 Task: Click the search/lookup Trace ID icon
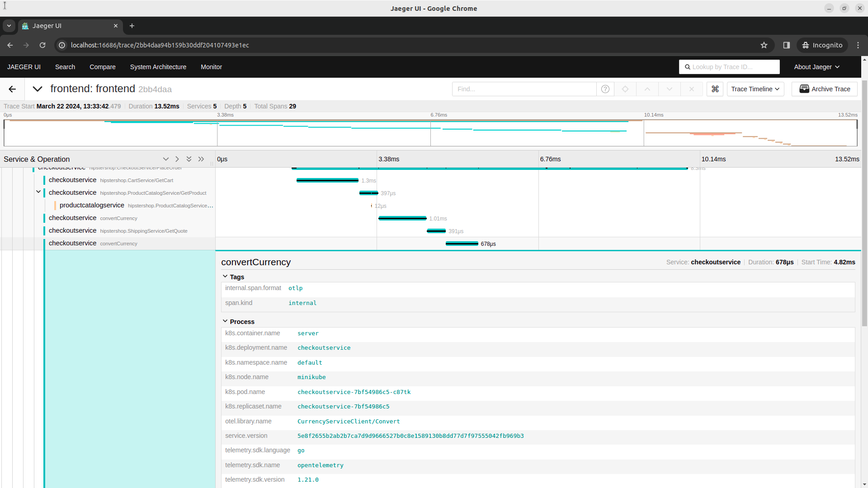point(688,67)
